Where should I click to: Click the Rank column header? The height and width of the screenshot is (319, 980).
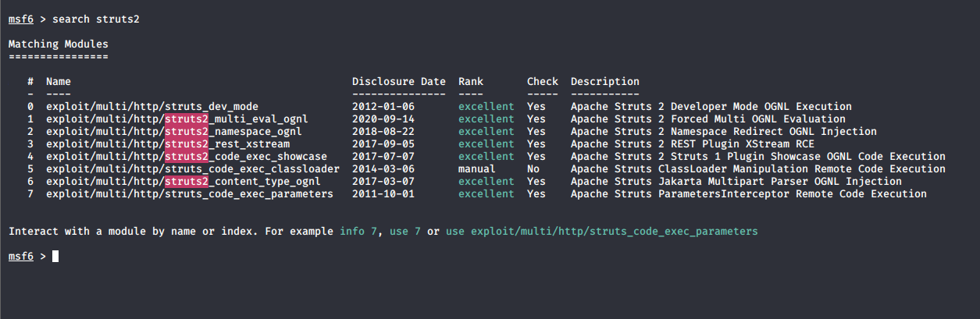[x=470, y=81]
